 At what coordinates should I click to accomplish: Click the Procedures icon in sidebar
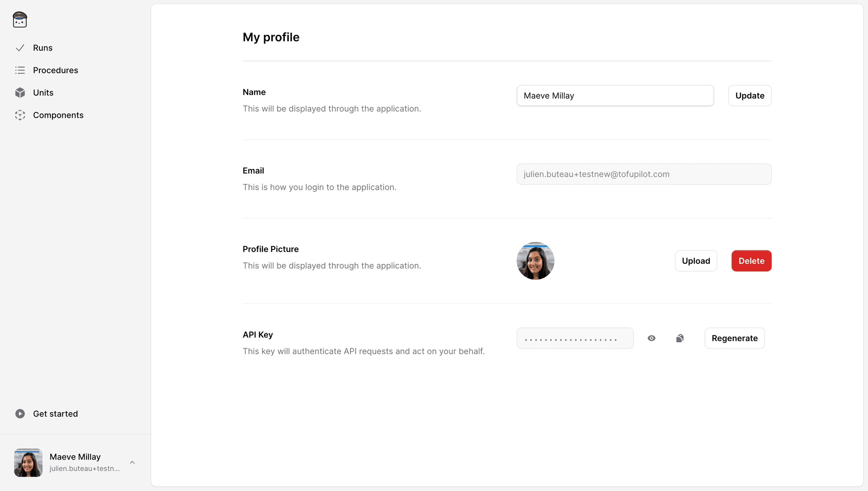(20, 70)
